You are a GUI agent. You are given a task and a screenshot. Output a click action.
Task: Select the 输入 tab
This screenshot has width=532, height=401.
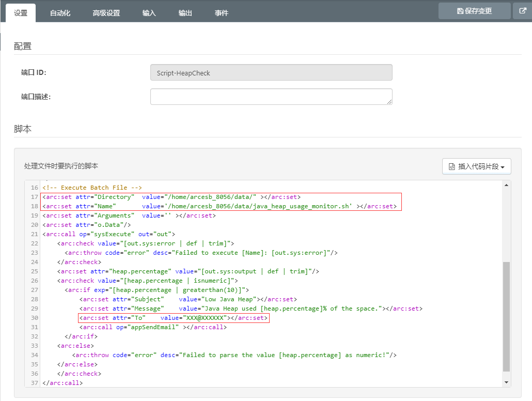[149, 13]
